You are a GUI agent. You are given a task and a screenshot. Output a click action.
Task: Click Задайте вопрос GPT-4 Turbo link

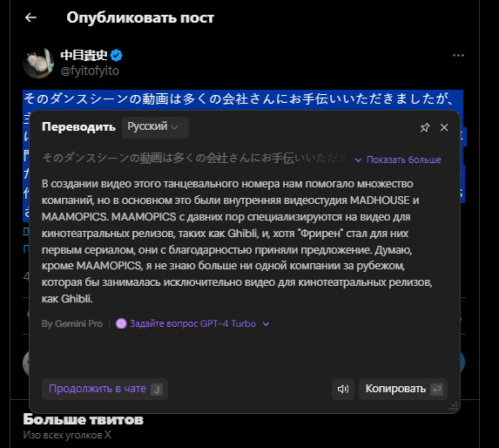(x=192, y=323)
